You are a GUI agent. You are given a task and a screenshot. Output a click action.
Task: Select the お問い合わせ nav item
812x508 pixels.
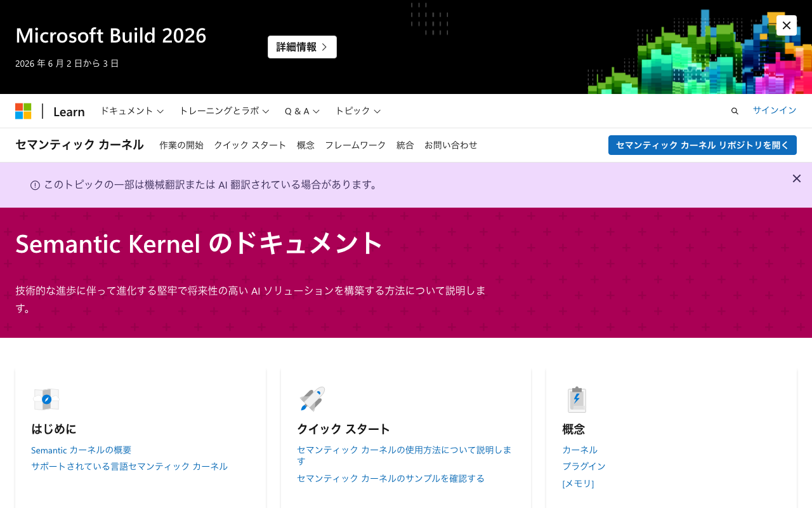click(451, 145)
